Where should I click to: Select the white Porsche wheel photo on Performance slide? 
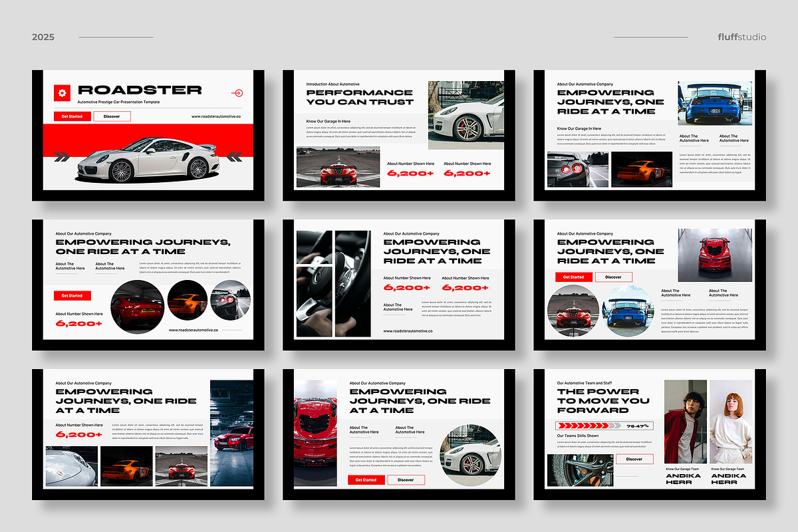click(x=465, y=115)
